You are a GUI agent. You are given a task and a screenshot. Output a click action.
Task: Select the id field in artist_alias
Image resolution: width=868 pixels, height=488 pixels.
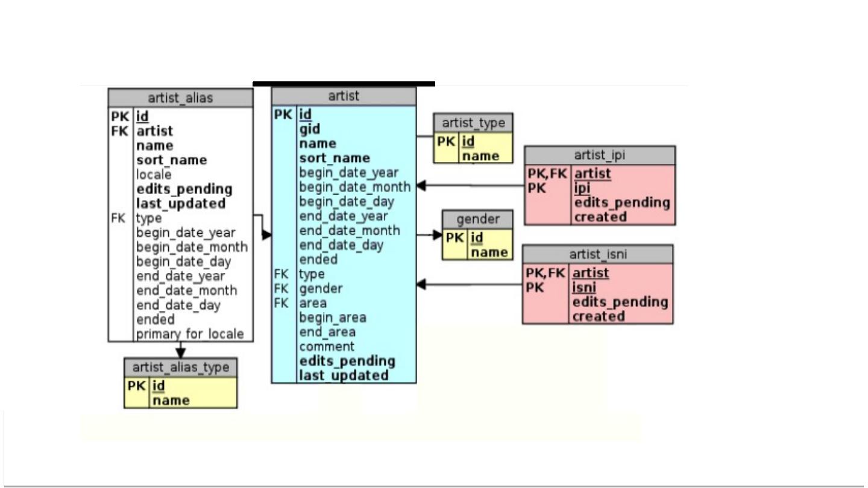[x=142, y=116]
